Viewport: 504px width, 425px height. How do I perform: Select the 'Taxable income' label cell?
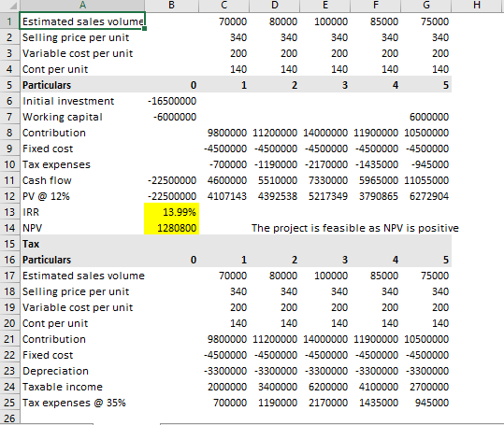click(82, 387)
